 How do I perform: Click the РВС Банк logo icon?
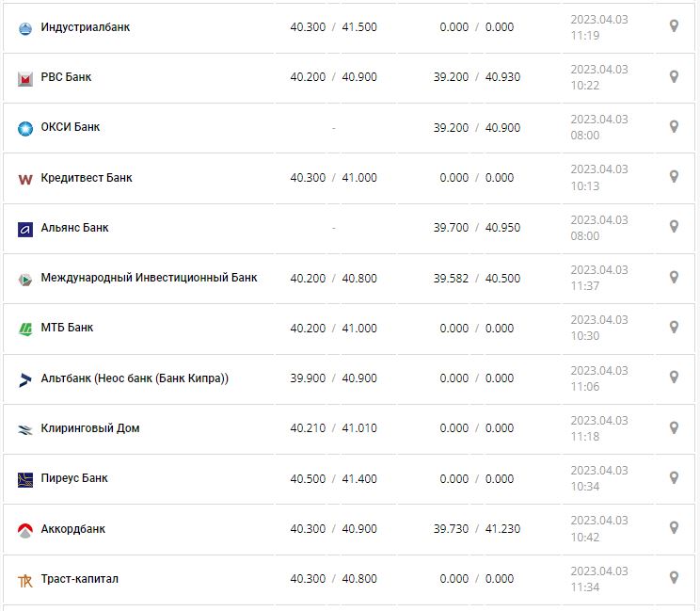(25, 78)
